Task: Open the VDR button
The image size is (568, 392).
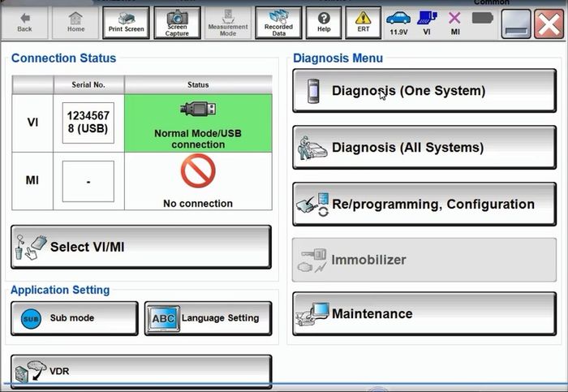Action: tap(141, 372)
